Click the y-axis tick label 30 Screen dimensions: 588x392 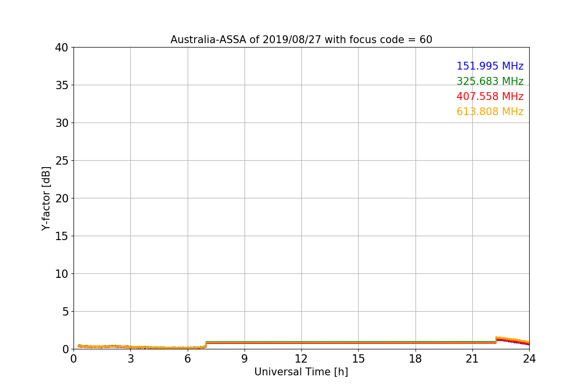click(62, 123)
